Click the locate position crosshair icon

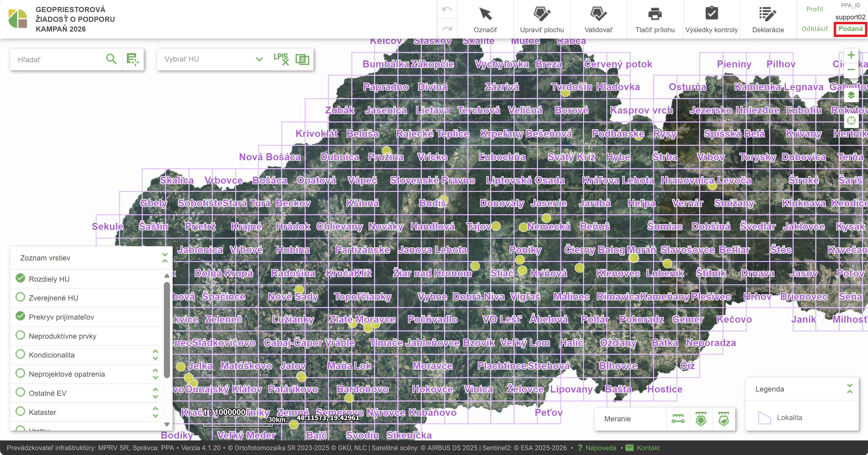851,121
